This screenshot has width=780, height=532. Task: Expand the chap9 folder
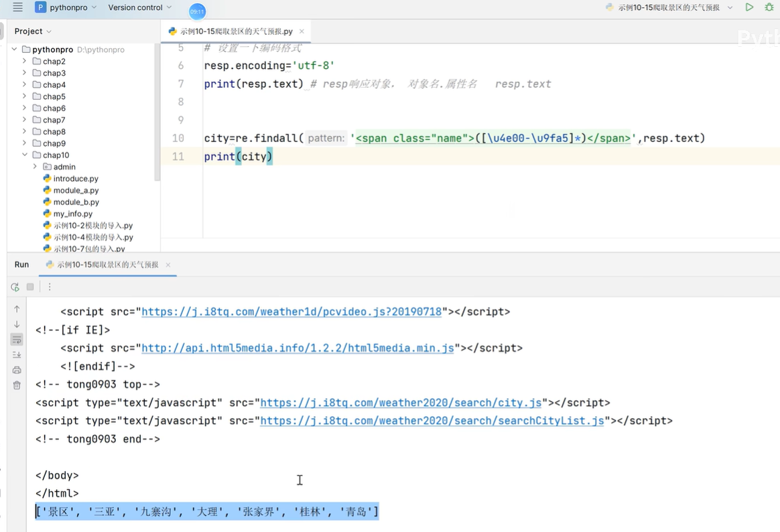click(24, 143)
